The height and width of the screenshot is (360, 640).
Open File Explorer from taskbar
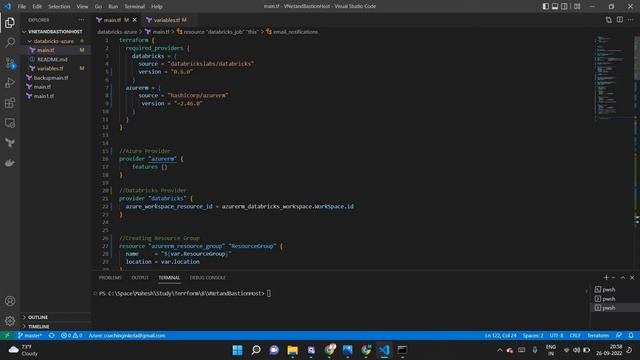point(293,350)
